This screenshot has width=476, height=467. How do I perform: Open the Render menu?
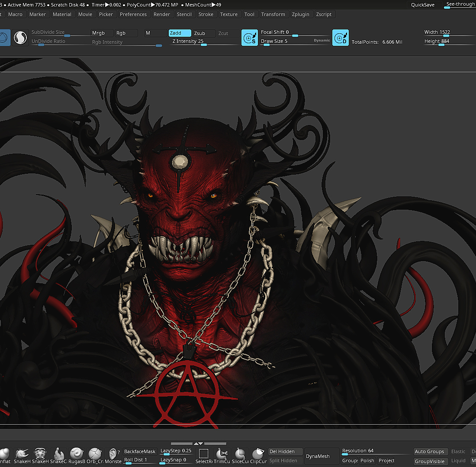coord(162,14)
